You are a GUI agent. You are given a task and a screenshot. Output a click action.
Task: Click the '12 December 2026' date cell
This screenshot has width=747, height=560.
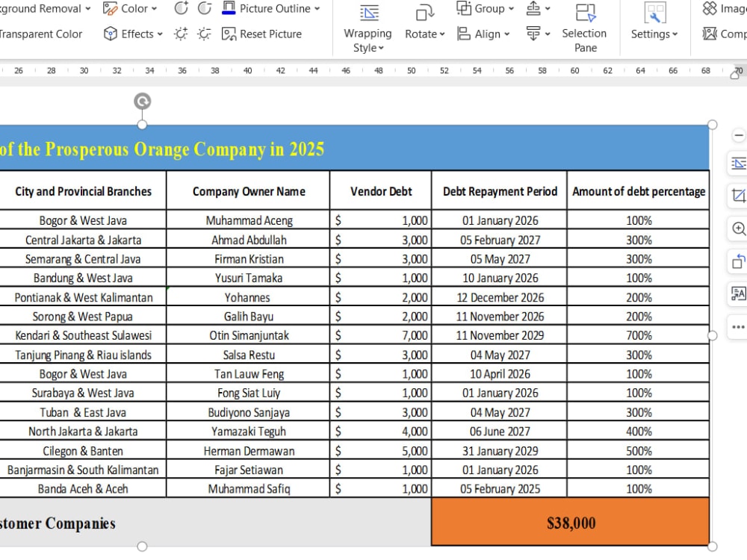click(x=500, y=297)
